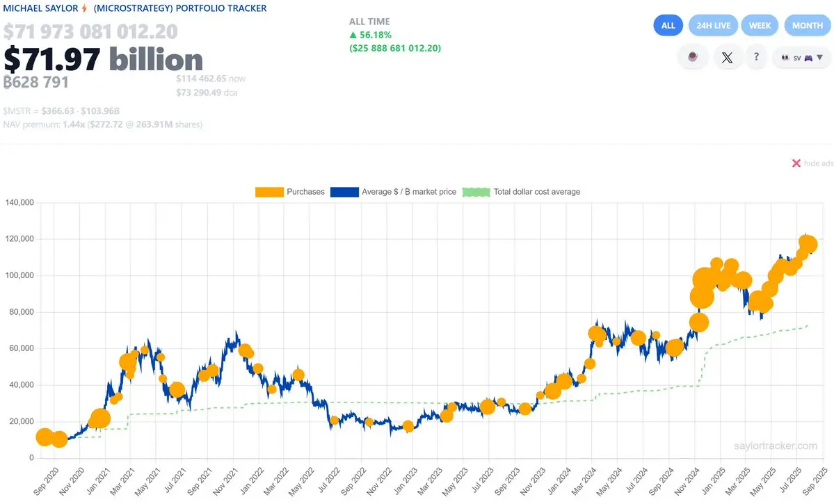
Task: Open the coffee cup donate icon
Action: point(693,57)
